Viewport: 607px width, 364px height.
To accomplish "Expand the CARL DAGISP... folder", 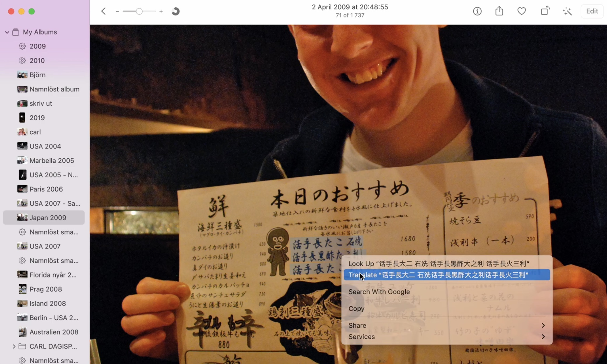I will (x=14, y=346).
